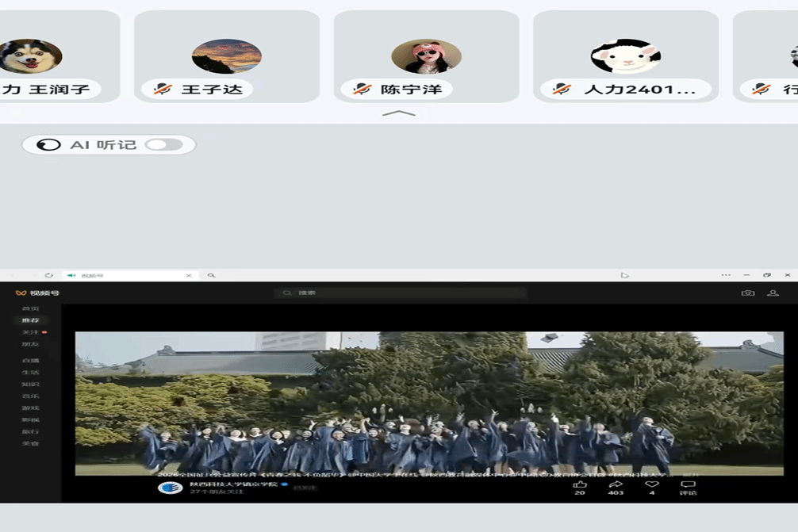Like the video with thumbs-up icon
This screenshot has height=532, width=798.
(580, 484)
